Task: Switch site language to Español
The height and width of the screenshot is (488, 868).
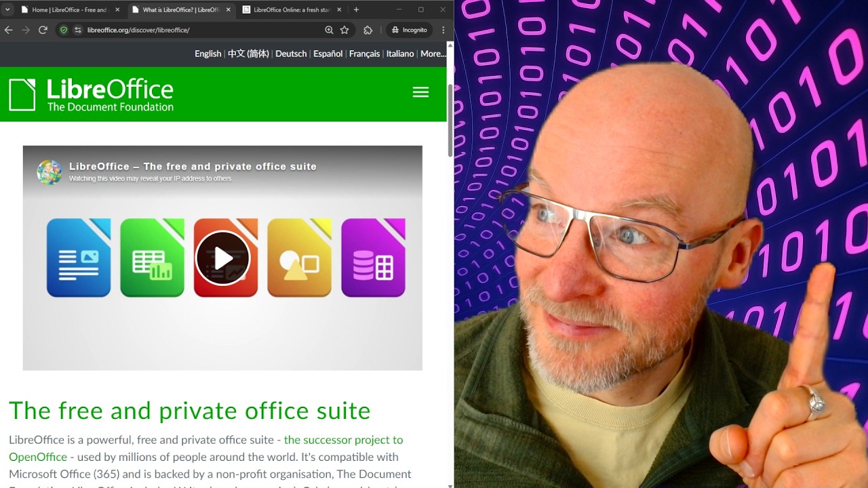Action: pyautogui.click(x=328, y=54)
